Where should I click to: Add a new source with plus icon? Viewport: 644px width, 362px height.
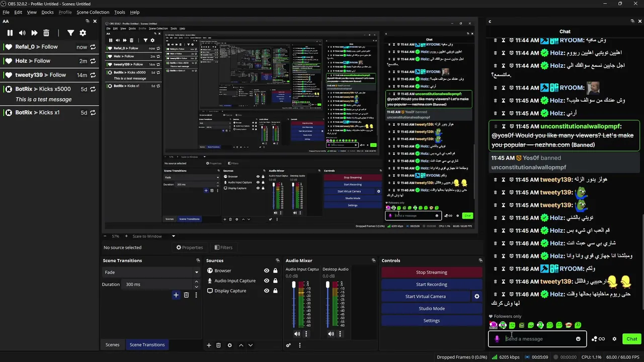[209, 345]
